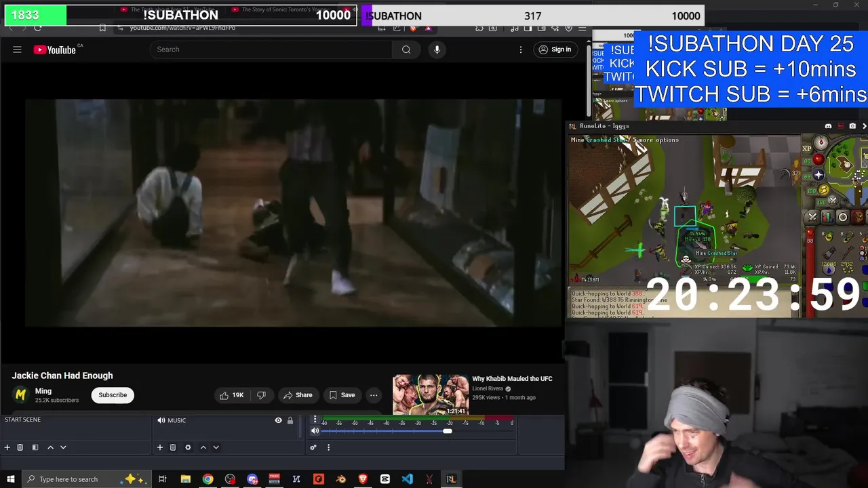
Task: Open Google Chrome from taskbar
Action: tap(208, 479)
